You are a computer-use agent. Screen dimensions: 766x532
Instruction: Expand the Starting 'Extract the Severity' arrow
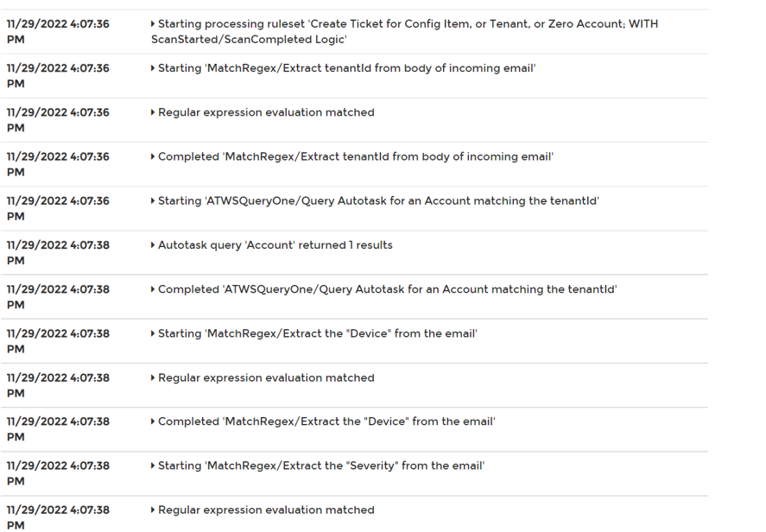154,465
